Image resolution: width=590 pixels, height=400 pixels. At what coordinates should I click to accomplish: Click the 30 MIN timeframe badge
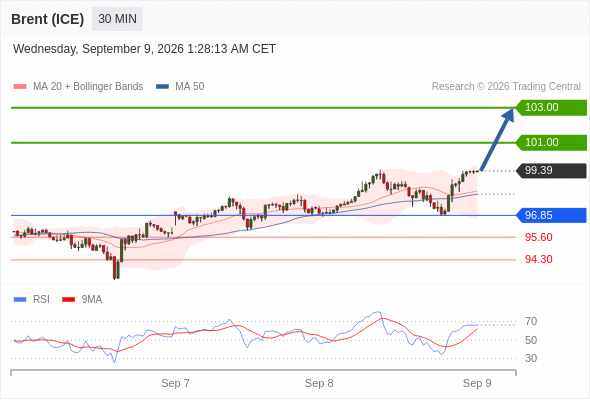[117, 19]
